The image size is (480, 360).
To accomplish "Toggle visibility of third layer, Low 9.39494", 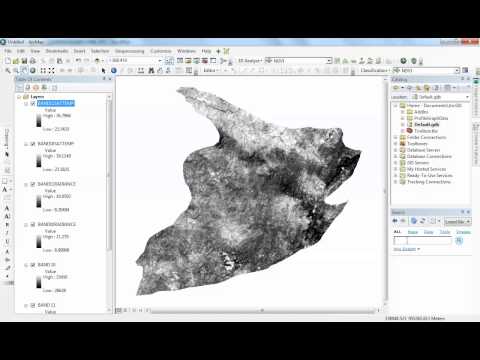I will [33, 184].
